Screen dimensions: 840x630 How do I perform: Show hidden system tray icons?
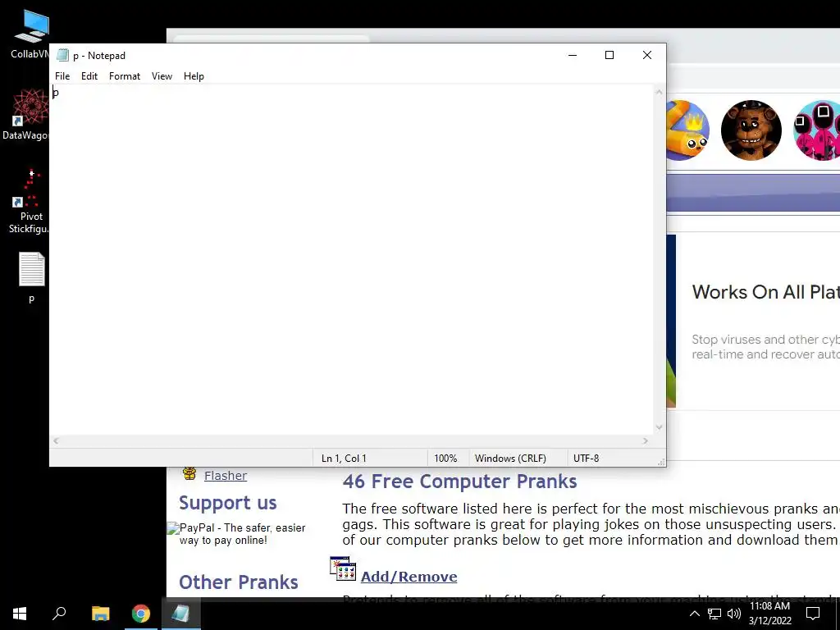[694, 614]
